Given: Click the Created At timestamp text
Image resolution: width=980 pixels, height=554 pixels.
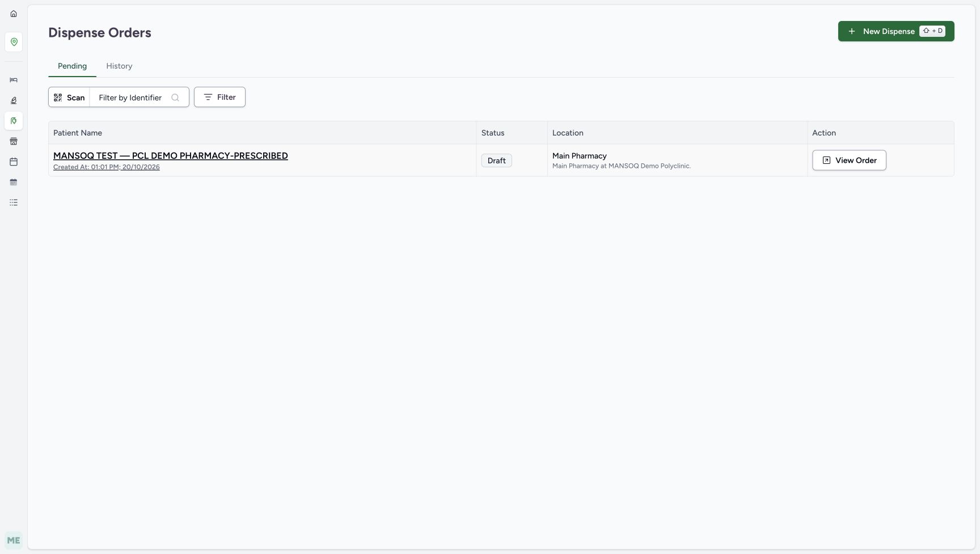Looking at the screenshot, I should (x=107, y=167).
